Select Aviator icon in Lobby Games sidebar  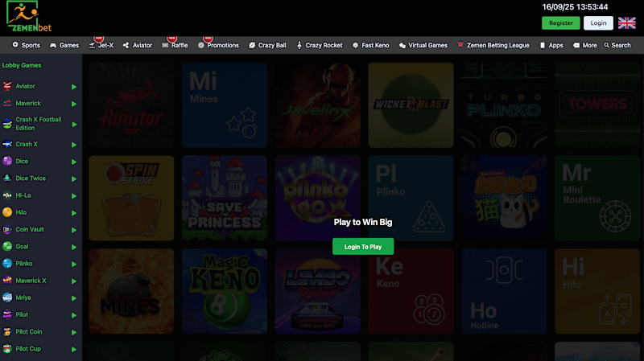tap(7, 86)
